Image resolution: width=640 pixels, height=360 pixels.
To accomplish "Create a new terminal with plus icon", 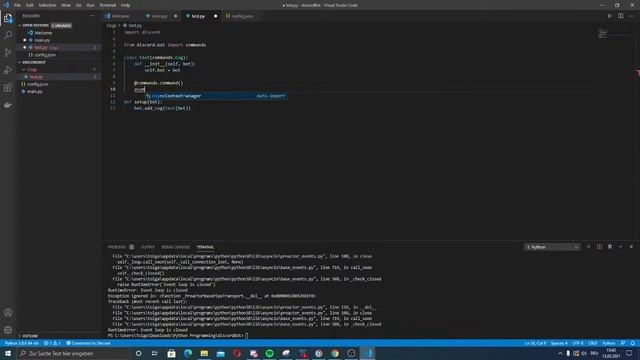I will 588,247.
